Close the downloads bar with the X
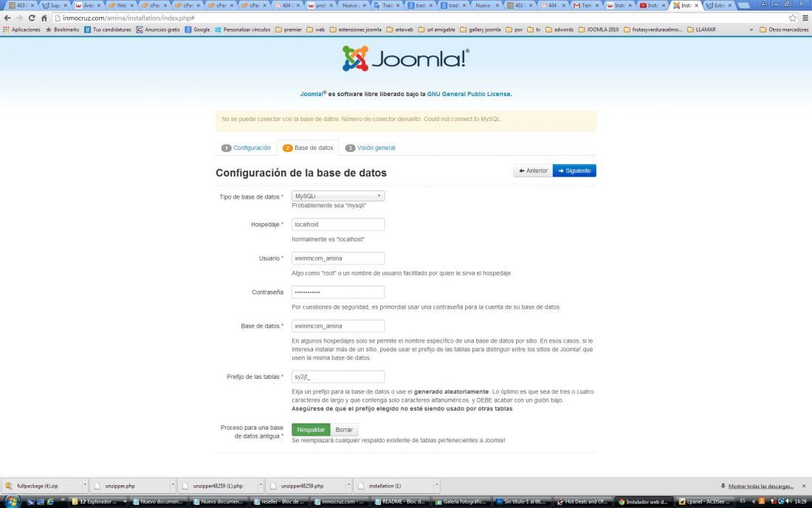Screen dimensions: 812x508 (804, 486)
